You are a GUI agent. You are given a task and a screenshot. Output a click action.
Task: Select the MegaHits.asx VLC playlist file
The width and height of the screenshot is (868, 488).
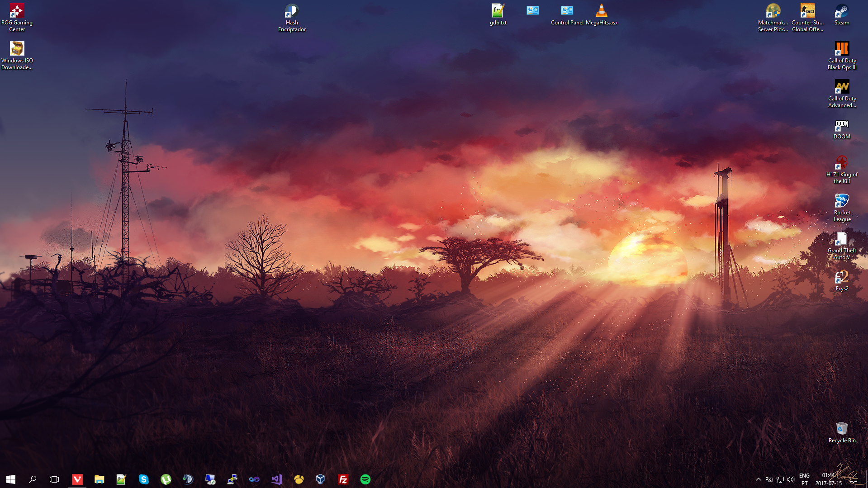point(601,14)
